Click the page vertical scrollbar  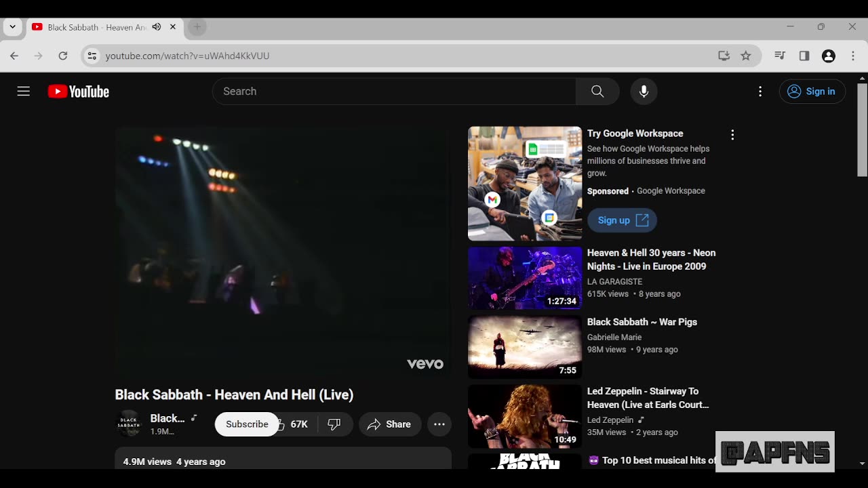click(862, 130)
